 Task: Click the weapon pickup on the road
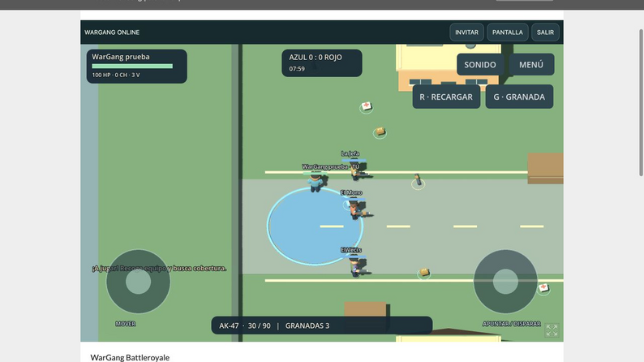tap(418, 181)
